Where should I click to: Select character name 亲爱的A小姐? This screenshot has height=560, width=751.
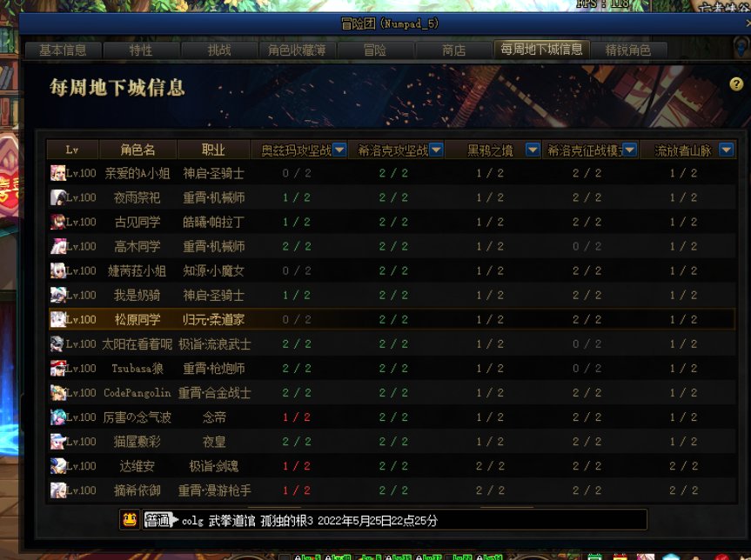tap(137, 173)
